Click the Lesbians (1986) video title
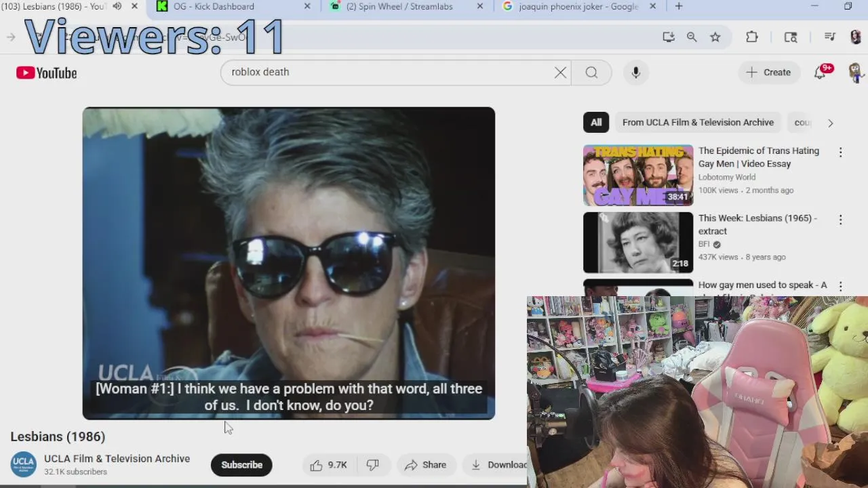The image size is (868, 488). 58,437
